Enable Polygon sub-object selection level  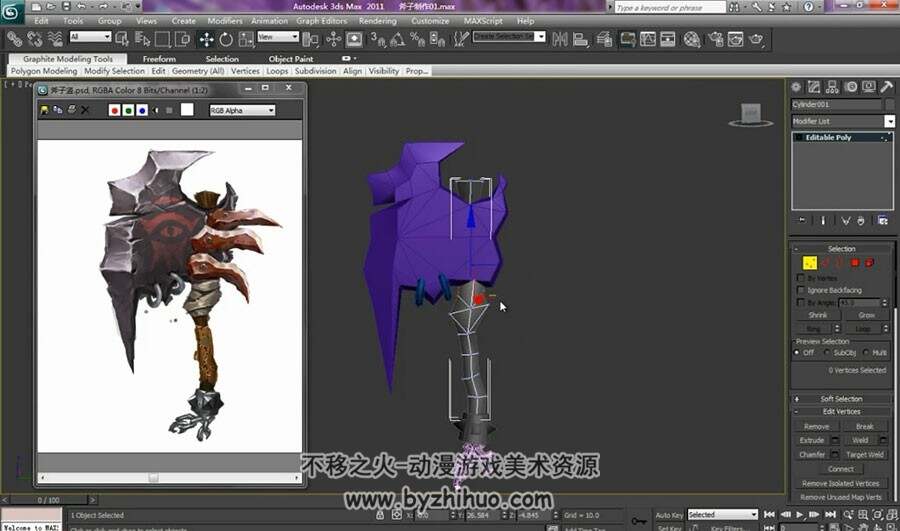855,263
